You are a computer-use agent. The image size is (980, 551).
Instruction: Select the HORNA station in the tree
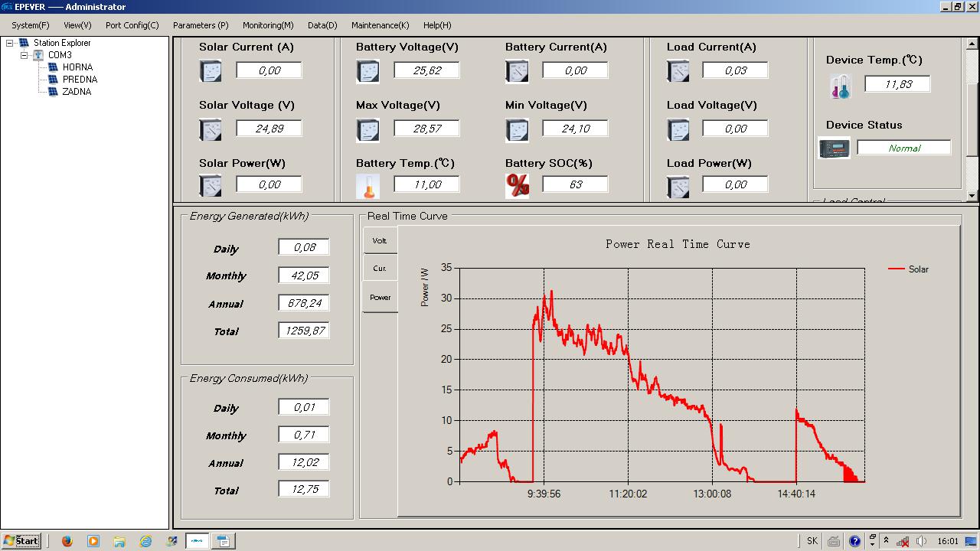pos(77,67)
